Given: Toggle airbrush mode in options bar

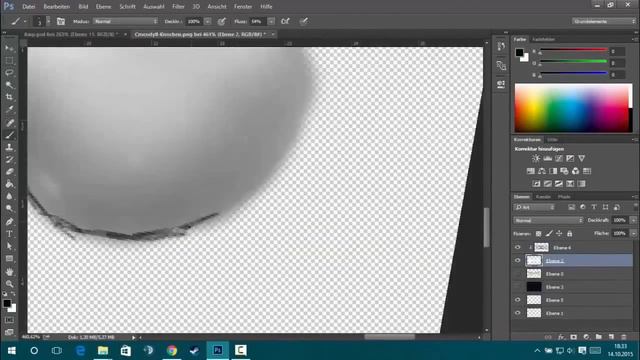Looking at the screenshot, I should (285, 21).
